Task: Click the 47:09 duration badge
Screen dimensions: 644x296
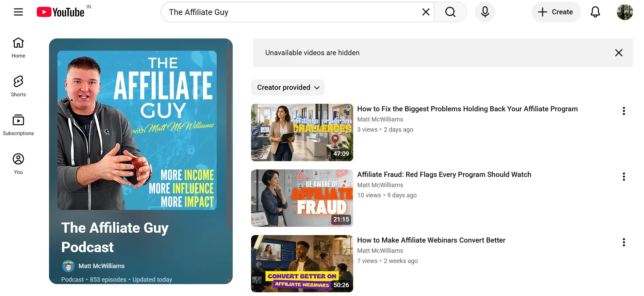Action: (341, 154)
